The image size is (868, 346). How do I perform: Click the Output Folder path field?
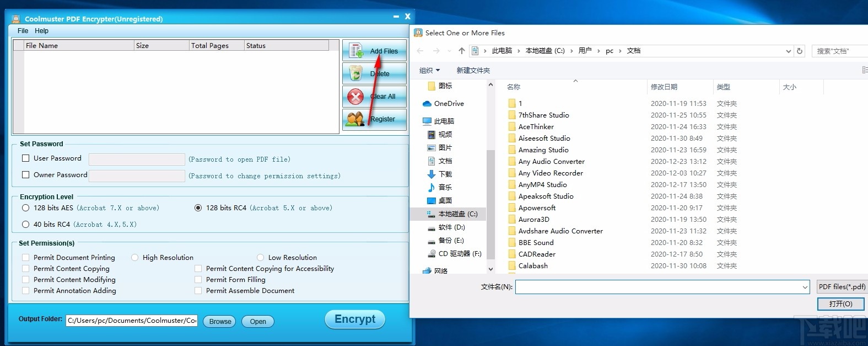132,321
